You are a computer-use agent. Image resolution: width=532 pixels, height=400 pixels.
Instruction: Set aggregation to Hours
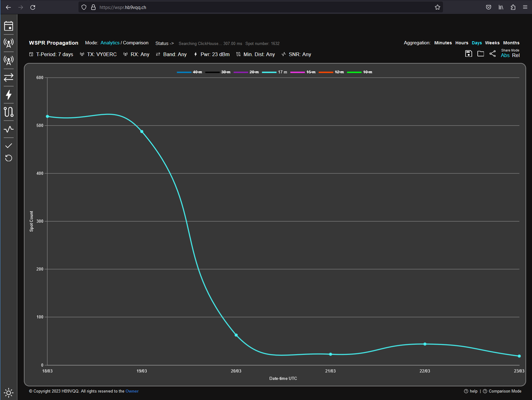462,43
